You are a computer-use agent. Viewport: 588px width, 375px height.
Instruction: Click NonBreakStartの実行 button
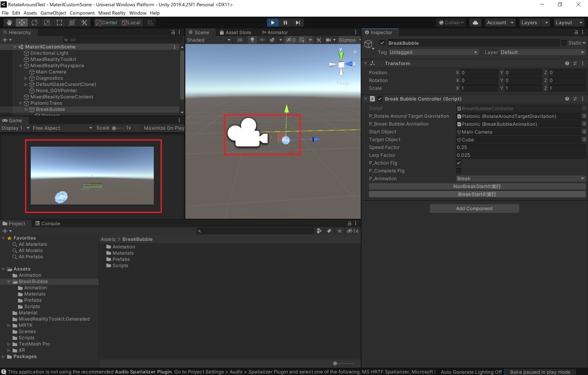pos(477,187)
